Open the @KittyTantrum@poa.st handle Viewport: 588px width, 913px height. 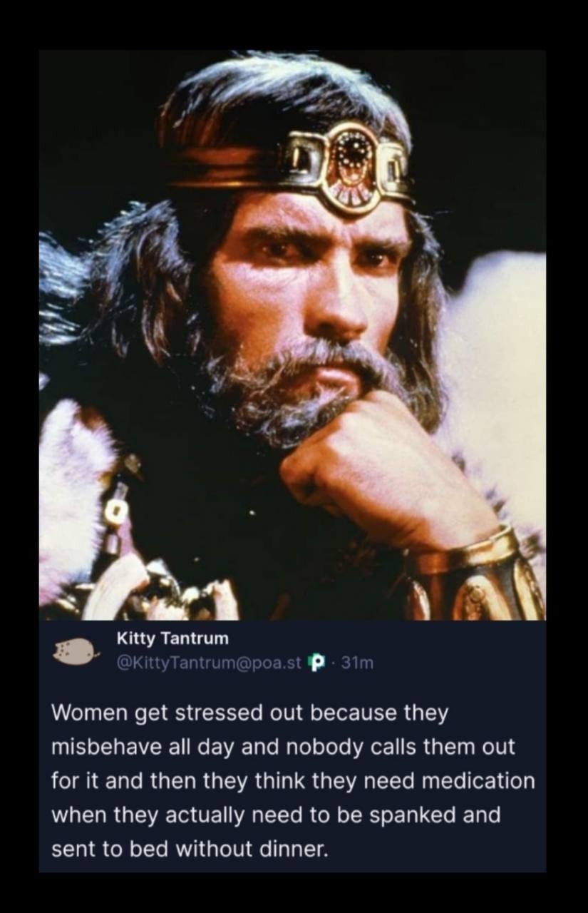tap(210, 663)
